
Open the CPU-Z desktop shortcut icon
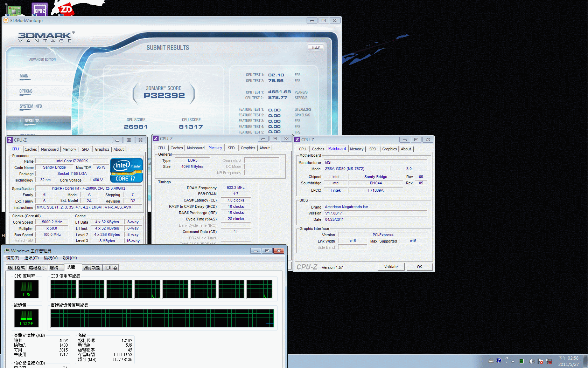tap(40, 9)
